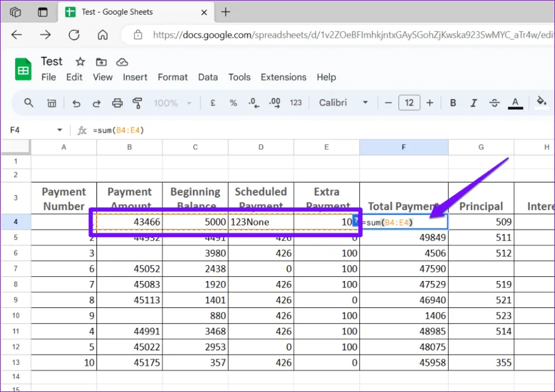Activate the paint format tool

(x=137, y=103)
